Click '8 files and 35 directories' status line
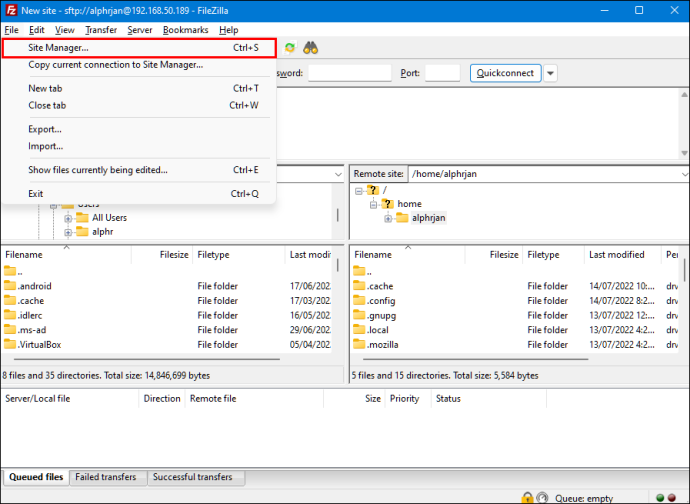 [106, 375]
